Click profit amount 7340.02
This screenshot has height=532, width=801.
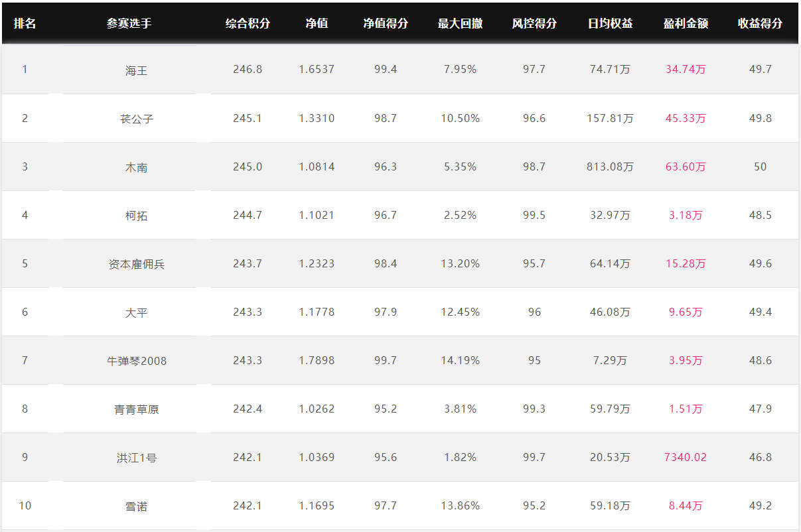pos(686,457)
